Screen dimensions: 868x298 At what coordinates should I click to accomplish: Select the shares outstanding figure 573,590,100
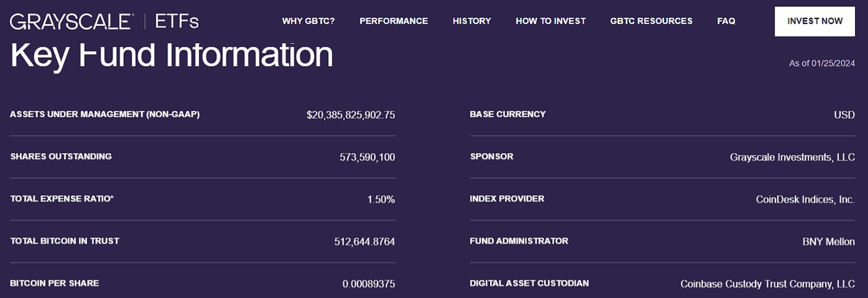(x=367, y=157)
